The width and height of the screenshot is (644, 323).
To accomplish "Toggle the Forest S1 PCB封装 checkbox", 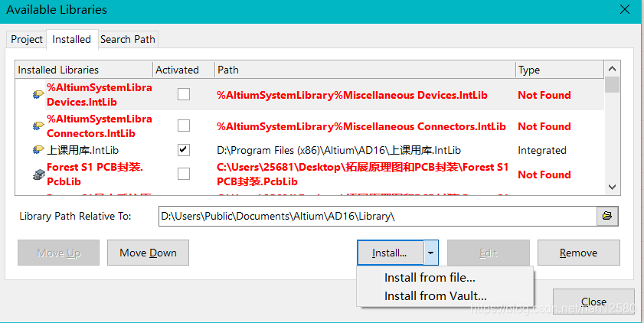I will [184, 175].
